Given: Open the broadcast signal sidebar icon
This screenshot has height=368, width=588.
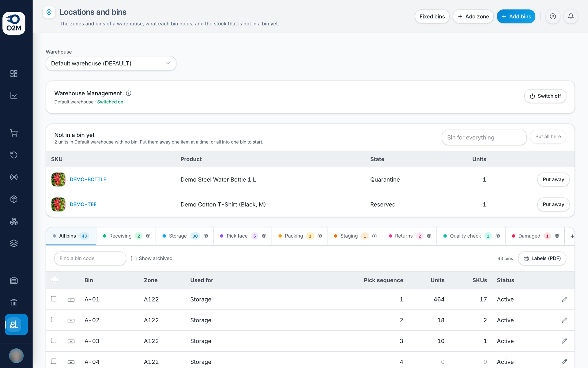Looking at the screenshot, I should tap(14, 177).
